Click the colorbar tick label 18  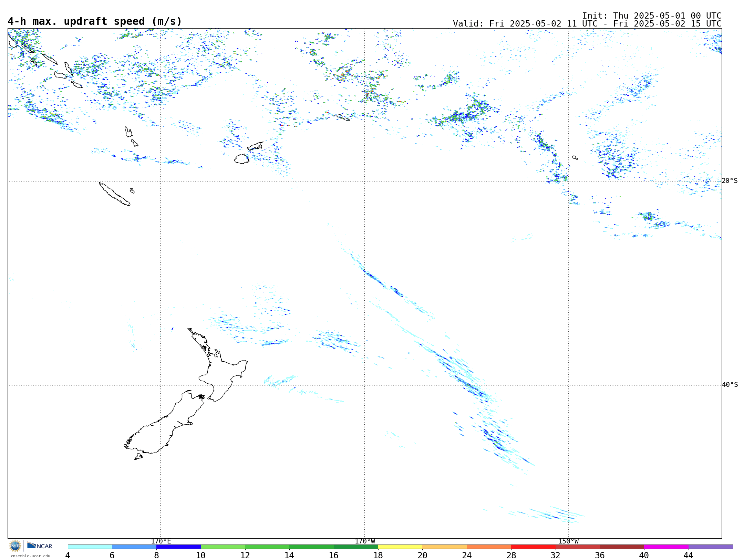click(378, 556)
